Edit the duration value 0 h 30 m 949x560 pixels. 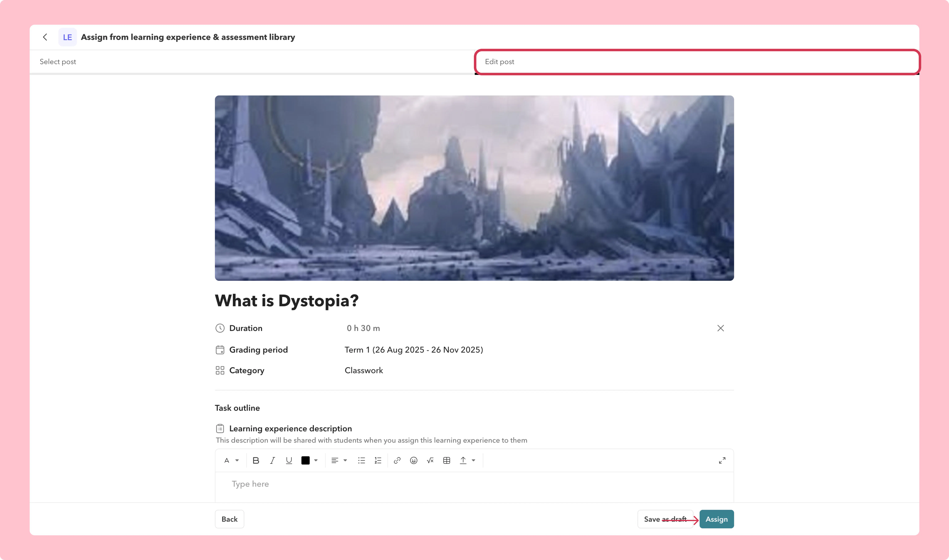[x=363, y=328]
